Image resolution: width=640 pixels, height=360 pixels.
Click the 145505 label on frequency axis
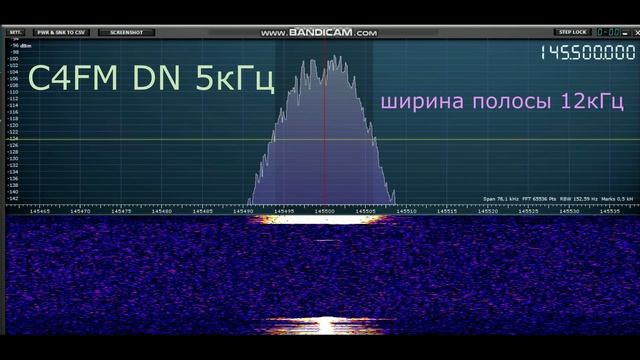tap(365, 211)
